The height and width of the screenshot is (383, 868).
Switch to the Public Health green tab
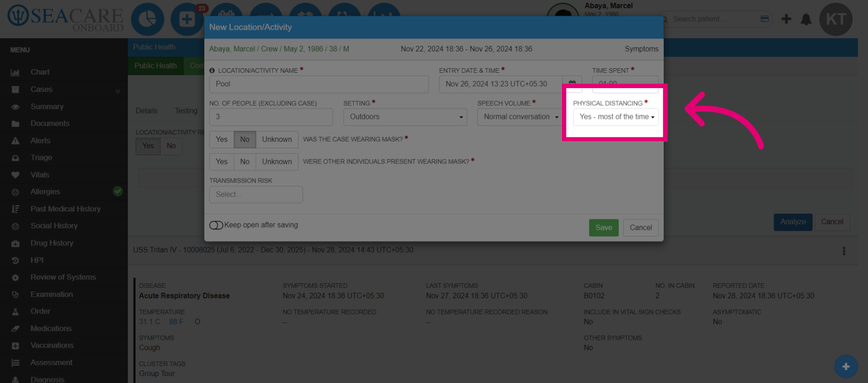tap(156, 66)
